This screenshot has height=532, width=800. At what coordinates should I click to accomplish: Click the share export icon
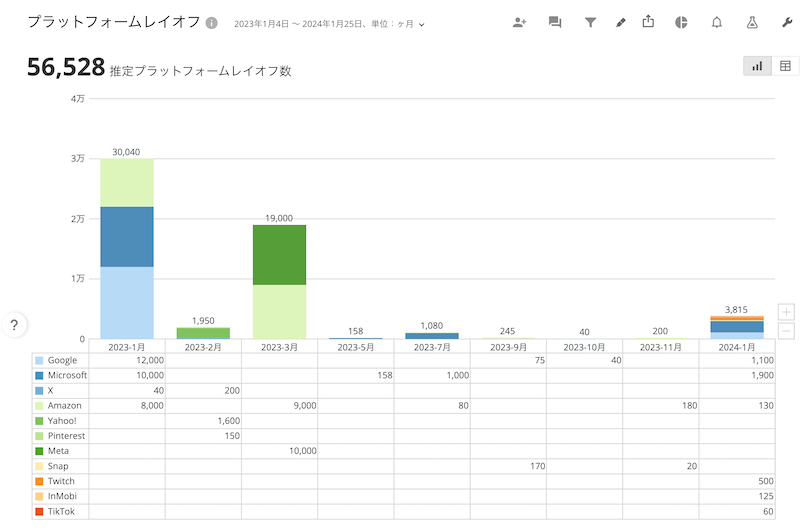[x=648, y=21]
